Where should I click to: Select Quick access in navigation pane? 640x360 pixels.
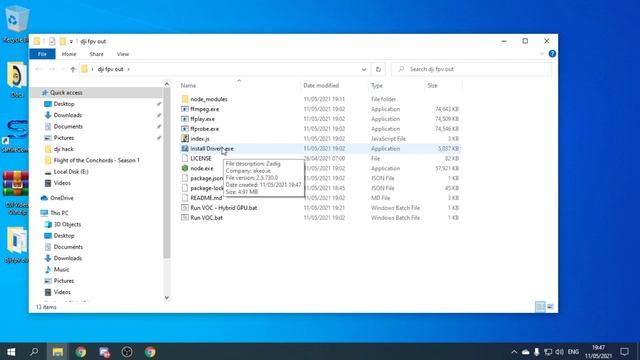66,93
